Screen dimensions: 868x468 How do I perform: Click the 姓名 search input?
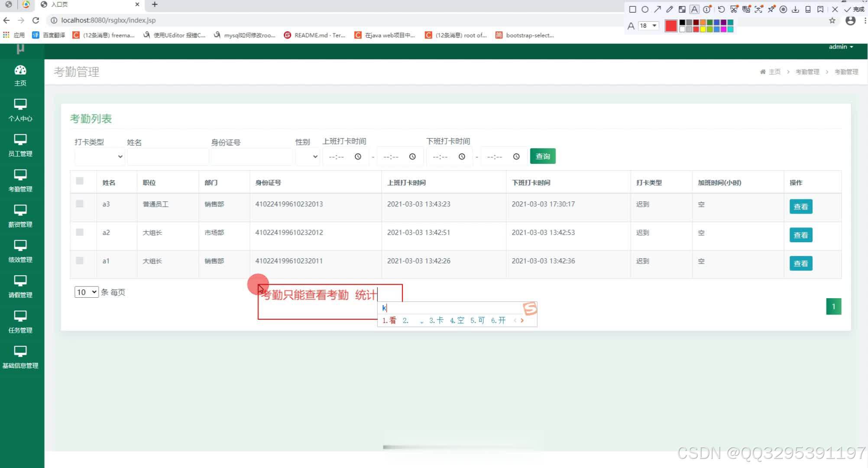pos(168,156)
